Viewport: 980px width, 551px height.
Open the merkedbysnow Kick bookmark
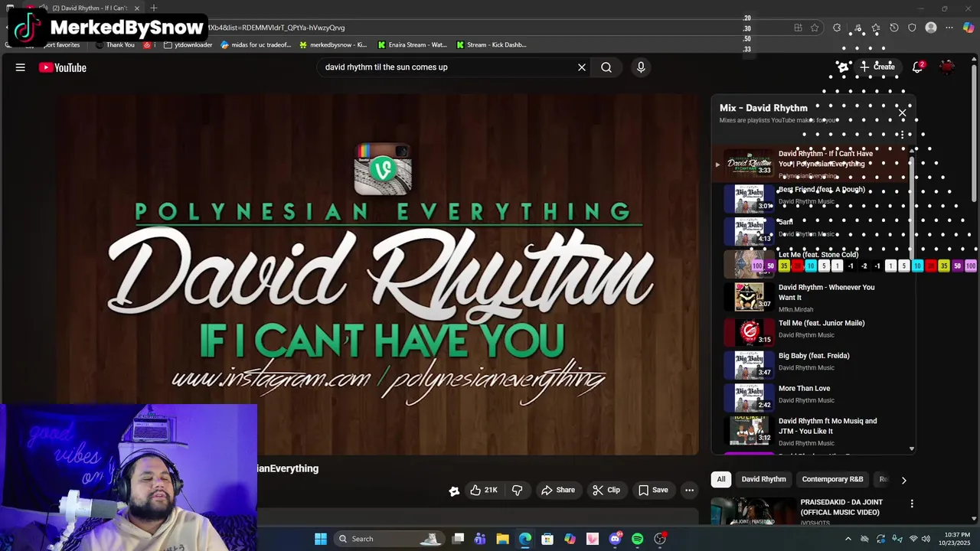click(x=333, y=44)
